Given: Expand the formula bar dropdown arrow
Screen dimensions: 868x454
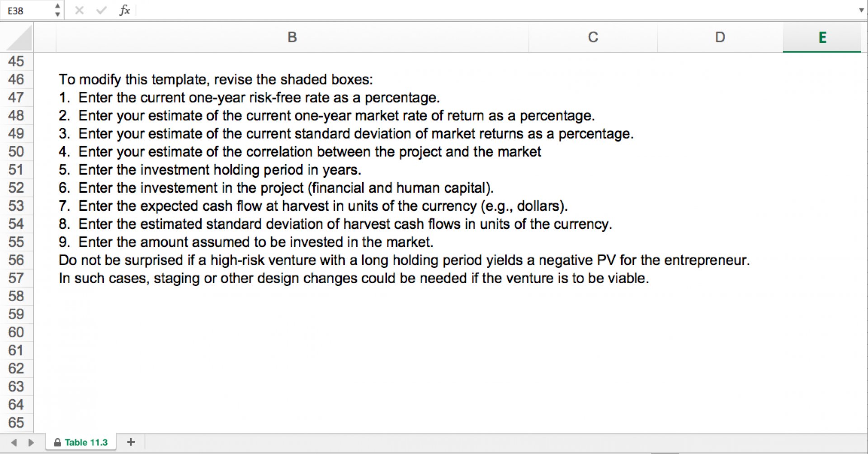Looking at the screenshot, I should (x=861, y=10).
